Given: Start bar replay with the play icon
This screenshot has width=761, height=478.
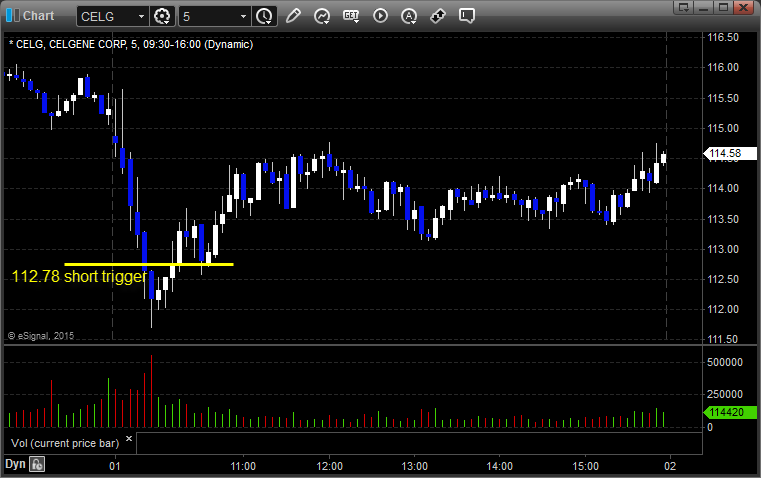Looking at the screenshot, I should click(380, 16).
